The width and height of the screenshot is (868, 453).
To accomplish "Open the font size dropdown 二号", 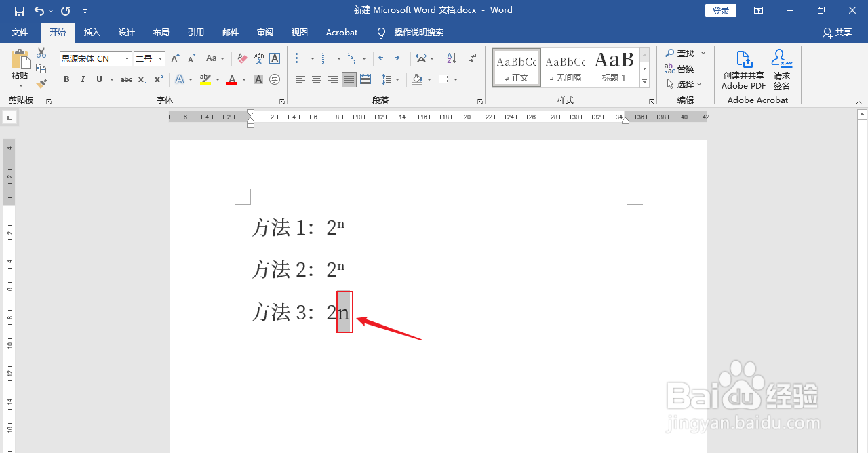I will coord(161,59).
